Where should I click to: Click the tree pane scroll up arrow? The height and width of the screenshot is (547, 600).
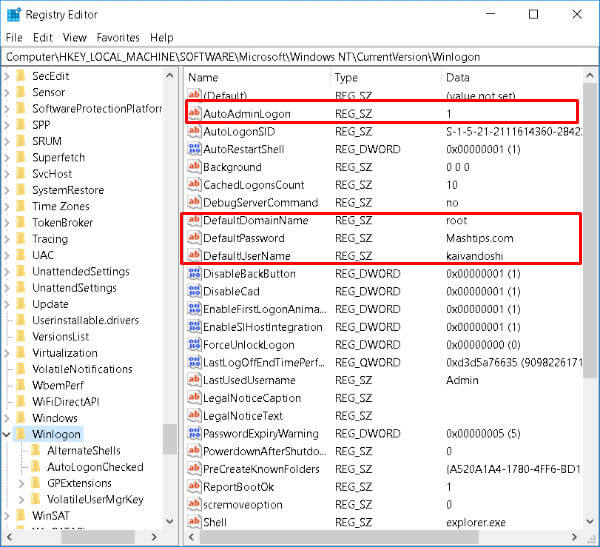click(170, 76)
